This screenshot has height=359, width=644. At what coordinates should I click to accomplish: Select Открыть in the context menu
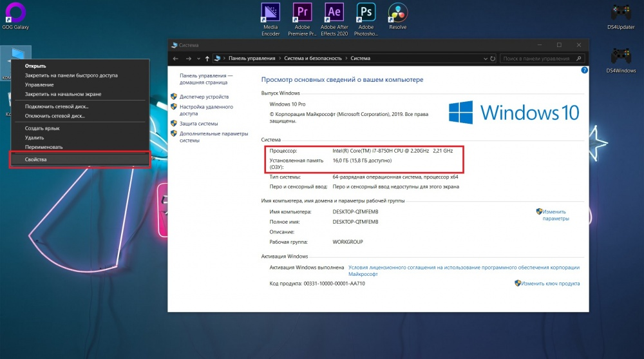80,66
